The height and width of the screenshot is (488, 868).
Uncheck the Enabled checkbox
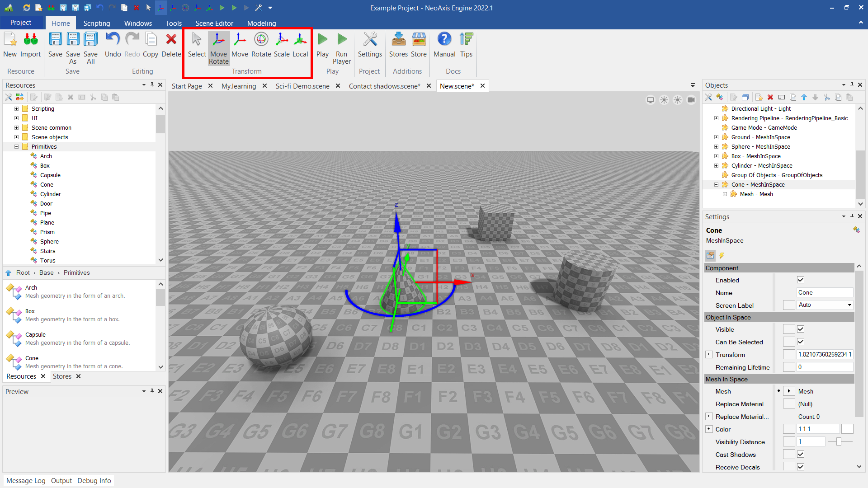tap(801, 280)
